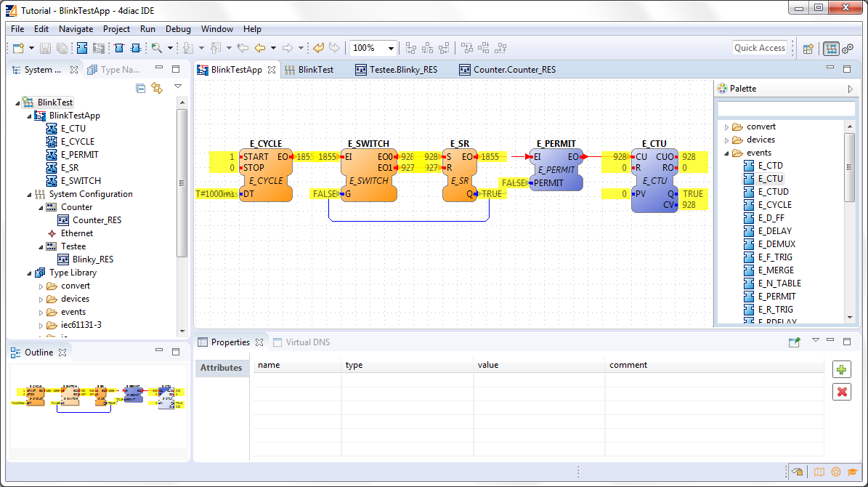Screen dimensions: 868x487
Task: Delete attribute using the red X button
Action: 841,391
